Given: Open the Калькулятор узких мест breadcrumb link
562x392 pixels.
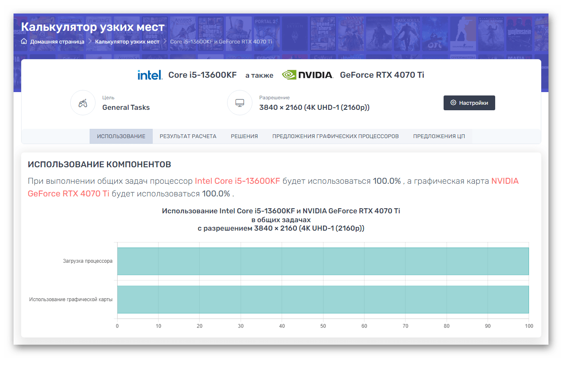Looking at the screenshot, I should pos(127,42).
